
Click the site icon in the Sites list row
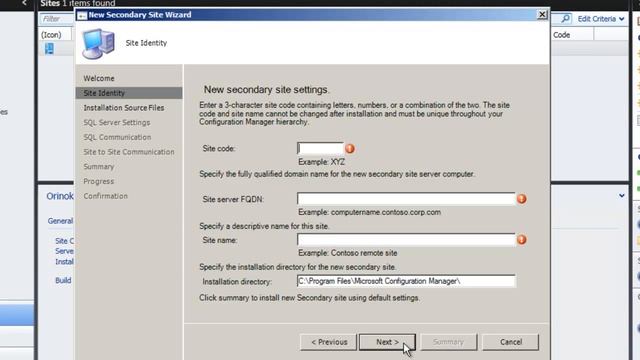(49, 49)
